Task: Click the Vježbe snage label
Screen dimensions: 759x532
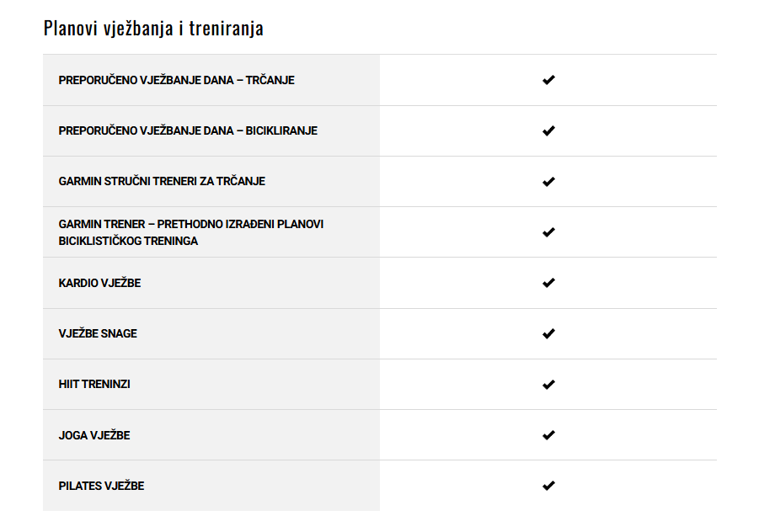Action: point(98,333)
